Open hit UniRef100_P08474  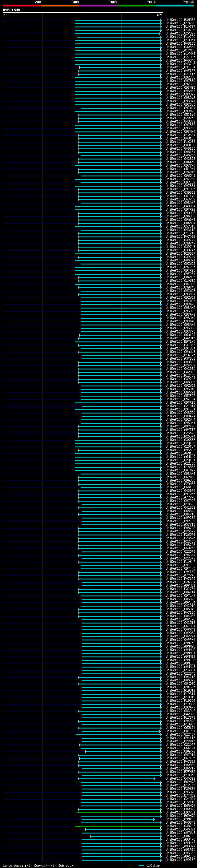tap(180, 416)
